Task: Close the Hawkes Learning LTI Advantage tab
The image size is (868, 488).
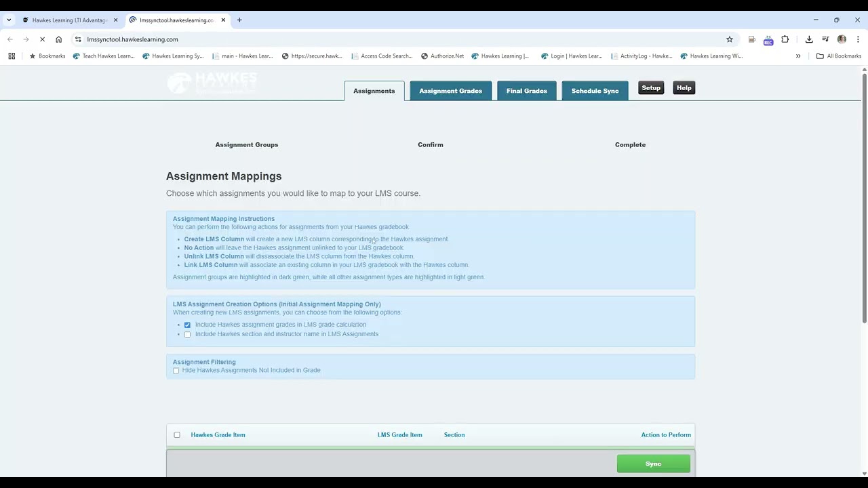Action: (115, 20)
